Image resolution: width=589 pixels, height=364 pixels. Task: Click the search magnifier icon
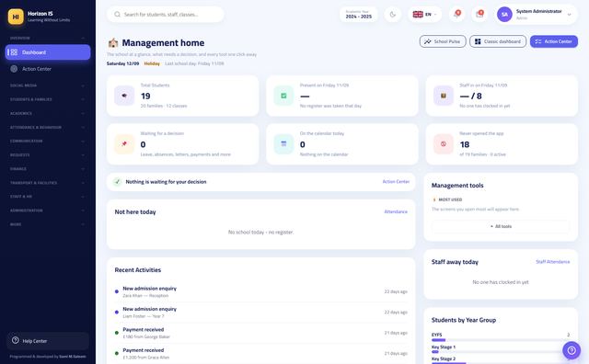[x=117, y=15]
